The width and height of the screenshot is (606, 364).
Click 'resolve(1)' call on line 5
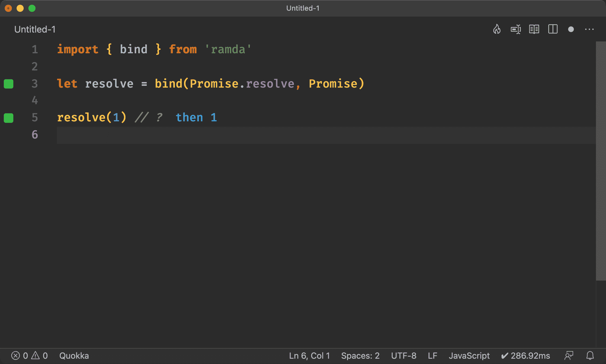pyautogui.click(x=92, y=118)
